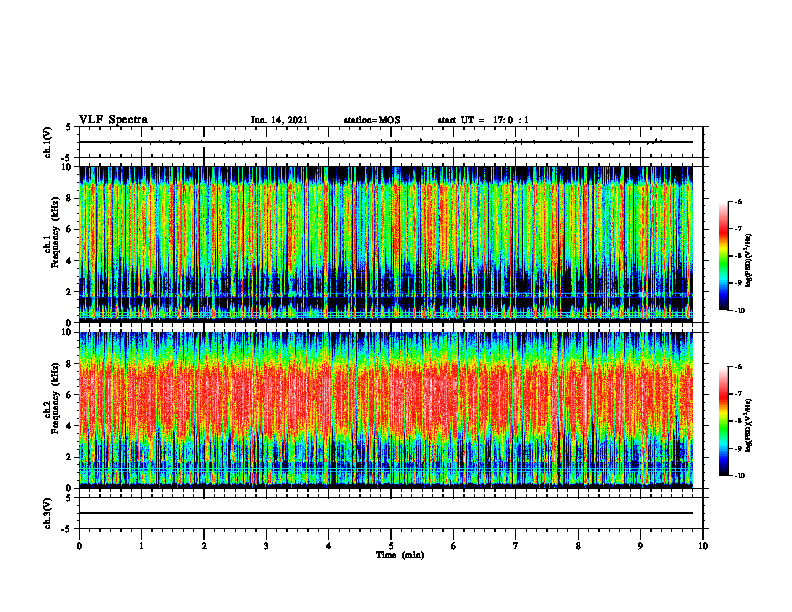792x612 pixels.
Task: Click the "-10" label on ch.2 color bar
Action: tap(740, 476)
